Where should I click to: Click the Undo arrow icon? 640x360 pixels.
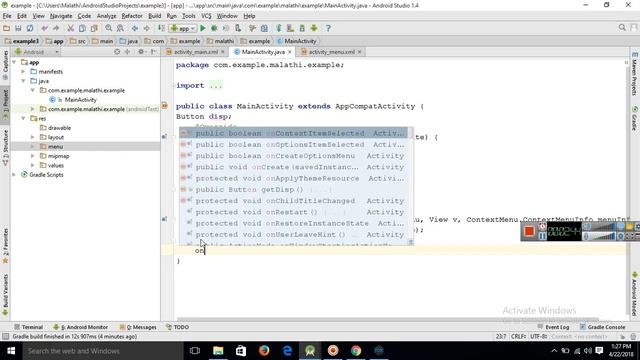tap(44, 28)
